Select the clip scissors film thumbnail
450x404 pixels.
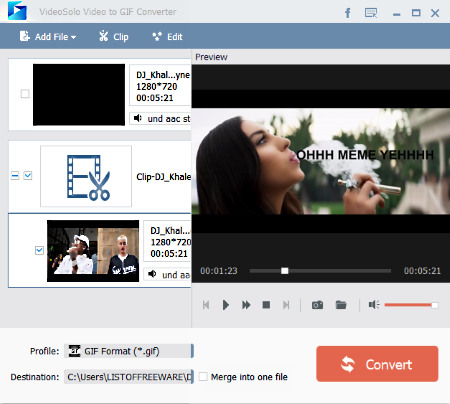(86, 176)
